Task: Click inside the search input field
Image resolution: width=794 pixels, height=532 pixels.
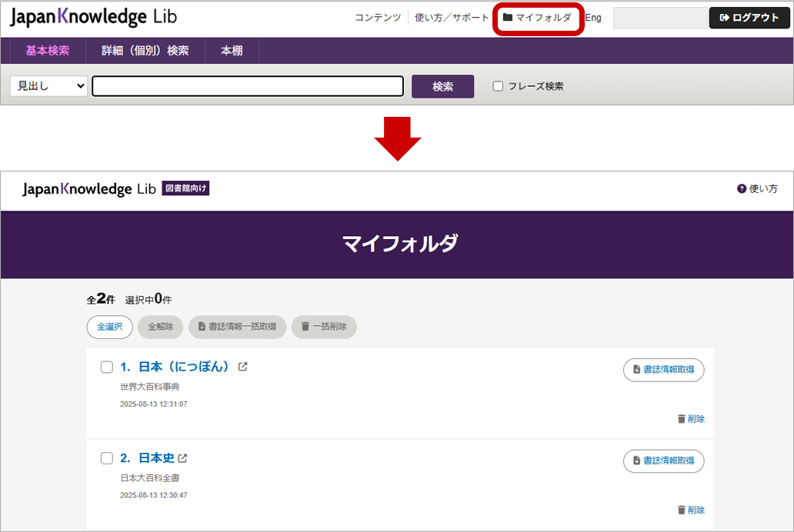Action: click(x=246, y=86)
